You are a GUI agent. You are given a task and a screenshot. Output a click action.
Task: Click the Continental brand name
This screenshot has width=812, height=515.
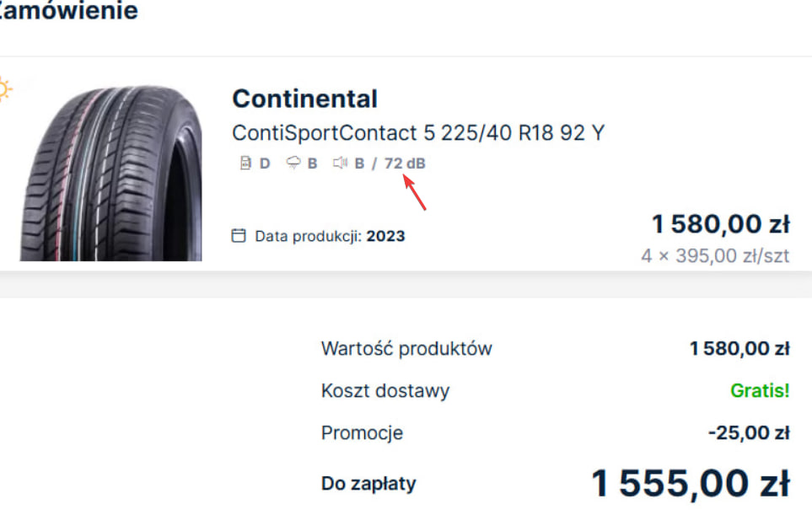(304, 99)
